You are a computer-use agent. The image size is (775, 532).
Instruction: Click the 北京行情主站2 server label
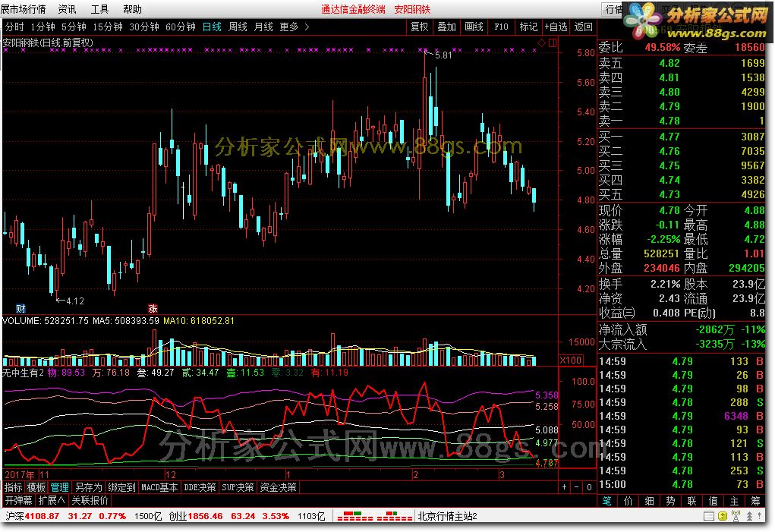coord(447,516)
